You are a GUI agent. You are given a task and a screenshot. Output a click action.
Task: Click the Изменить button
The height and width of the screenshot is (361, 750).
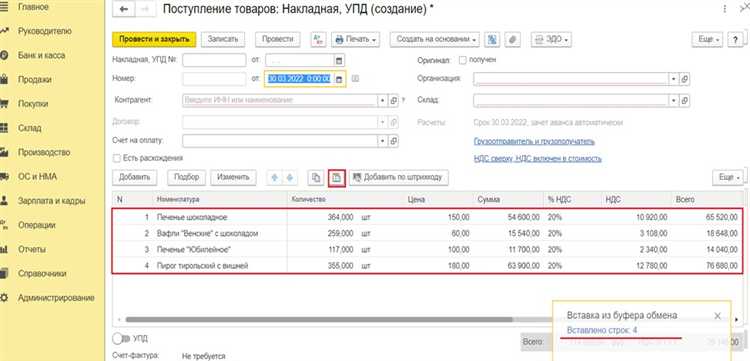click(233, 177)
